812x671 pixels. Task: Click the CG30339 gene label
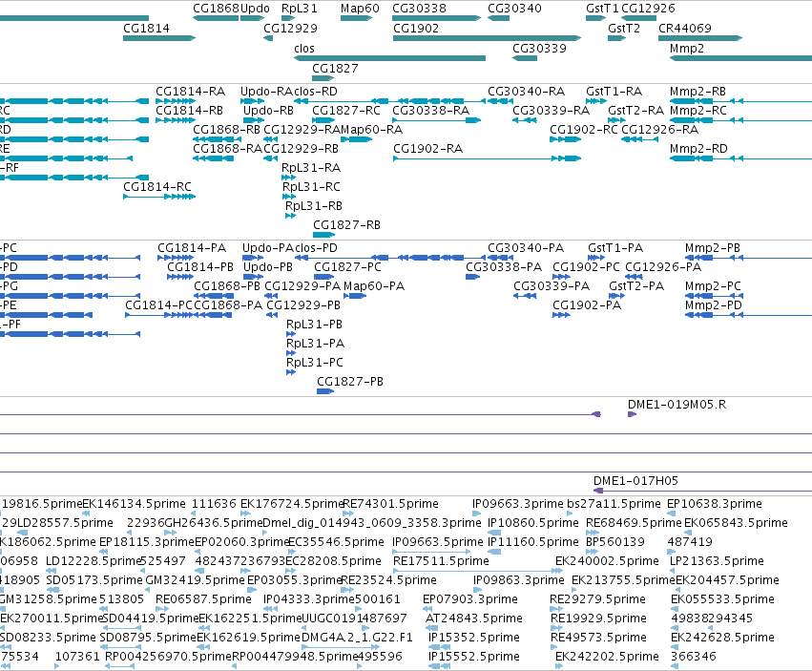point(539,48)
